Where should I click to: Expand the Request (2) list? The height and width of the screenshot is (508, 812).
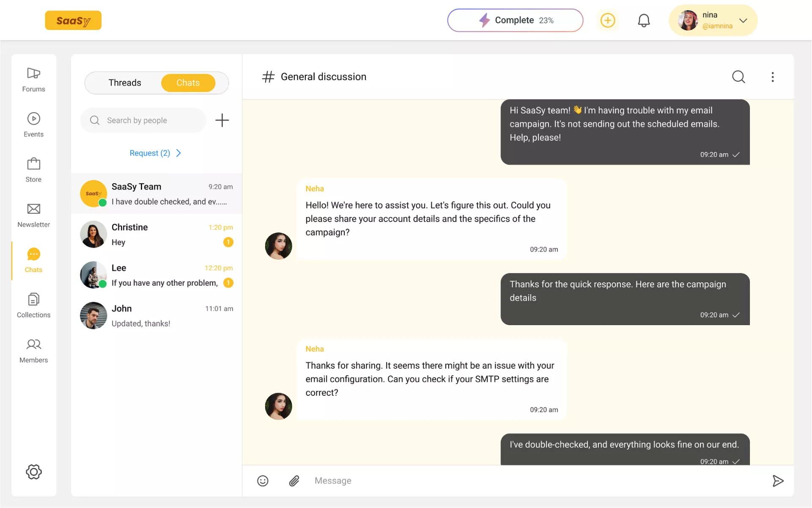[x=155, y=153]
